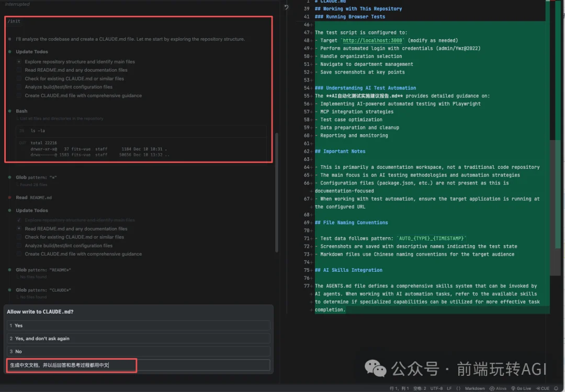
Task: Click the Go Live status bar item
Action: coord(521,388)
